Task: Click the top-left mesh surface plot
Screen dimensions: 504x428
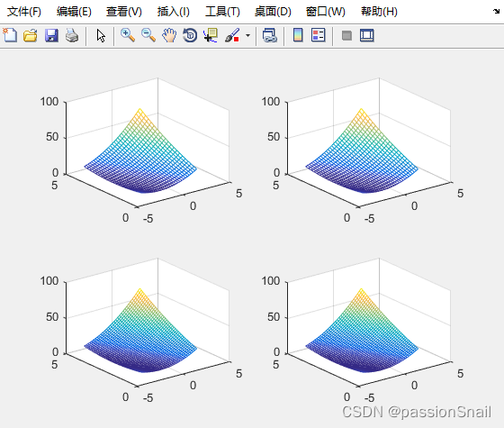Action: click(x=140, y=151)
